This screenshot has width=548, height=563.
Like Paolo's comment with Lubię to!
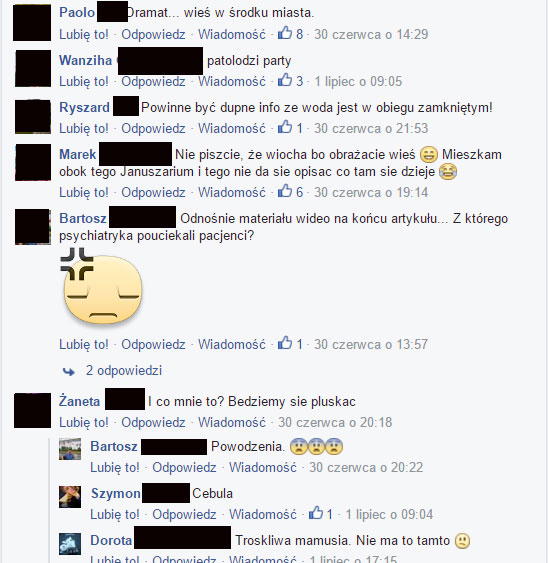(84, 34)
